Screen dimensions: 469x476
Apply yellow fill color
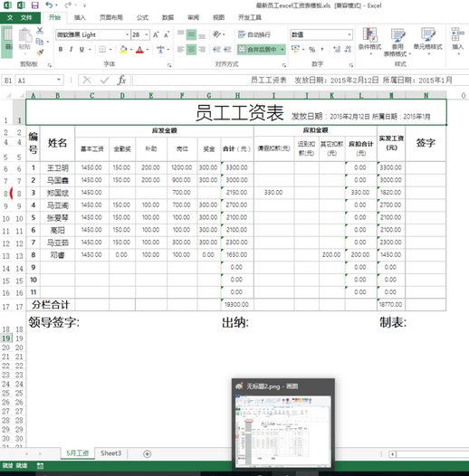123,49
